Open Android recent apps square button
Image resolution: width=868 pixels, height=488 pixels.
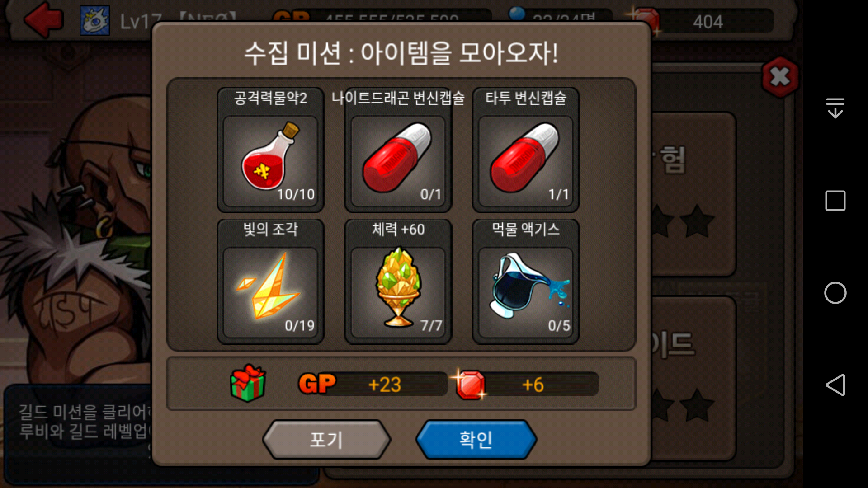[835, 201]
